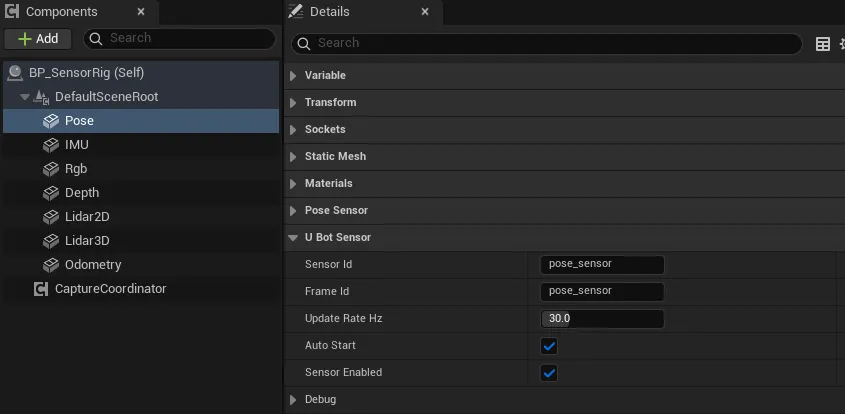
Task: Expand the Static Mesh section
Action: [293, 157]
